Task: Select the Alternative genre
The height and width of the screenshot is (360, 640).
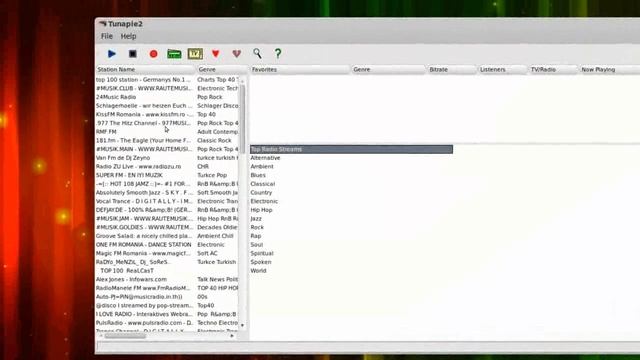Action: (265, 158)
